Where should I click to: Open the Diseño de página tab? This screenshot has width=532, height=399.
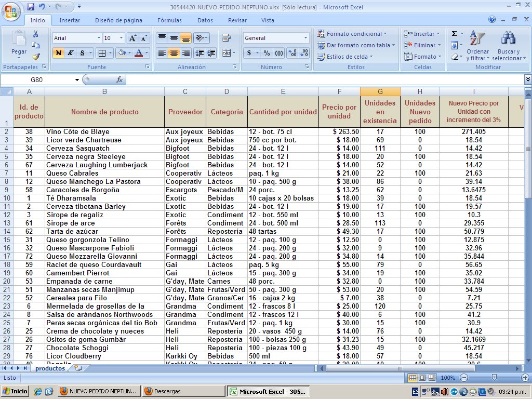(118, 20)
